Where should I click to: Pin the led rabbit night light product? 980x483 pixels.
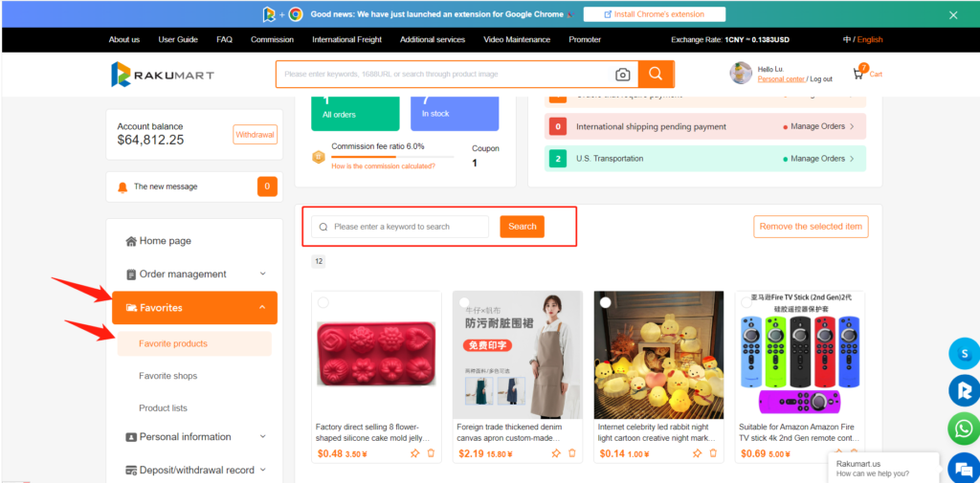pyautogui.click(x=698, y=453)
